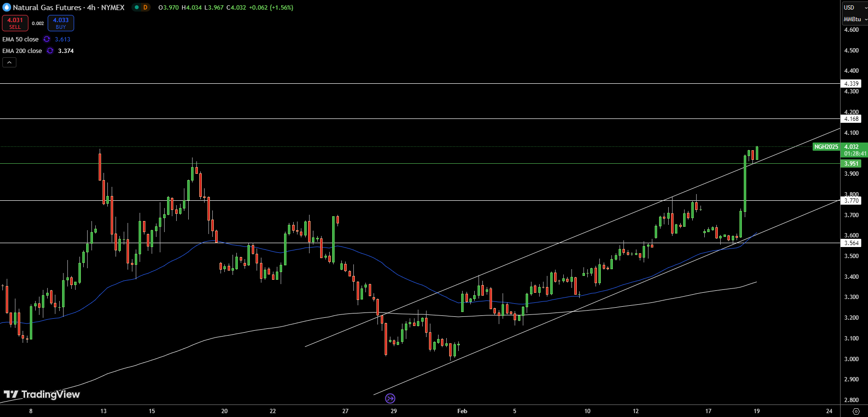Click the green market-open status dot
Image resolution: width=868 pixels, height=417 pixels.
(137, 7)
